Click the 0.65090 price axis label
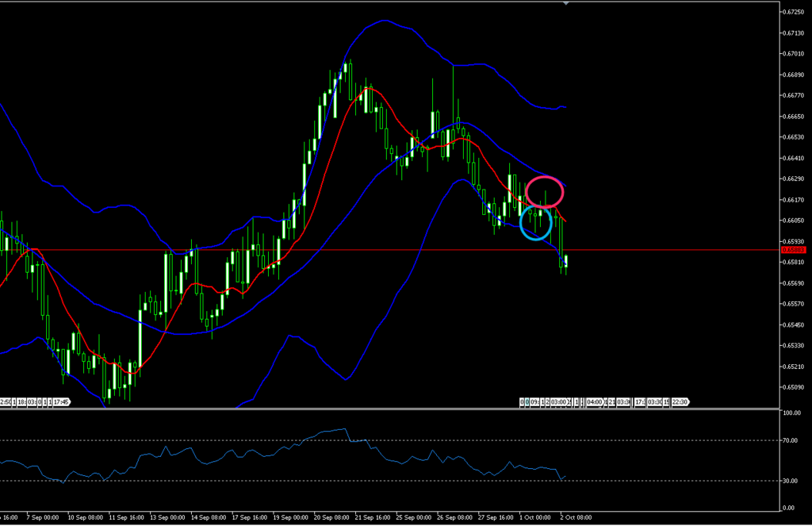812x526 pixels. pyautogui.click(x=794, y=387)
